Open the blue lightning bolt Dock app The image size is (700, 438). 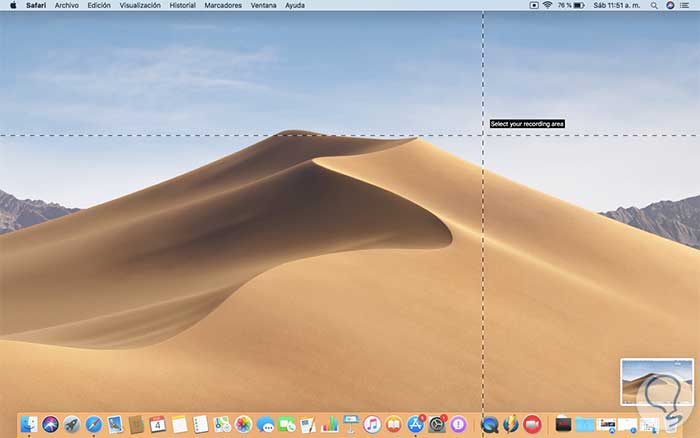pyautogui.click(x=511, y=424)
